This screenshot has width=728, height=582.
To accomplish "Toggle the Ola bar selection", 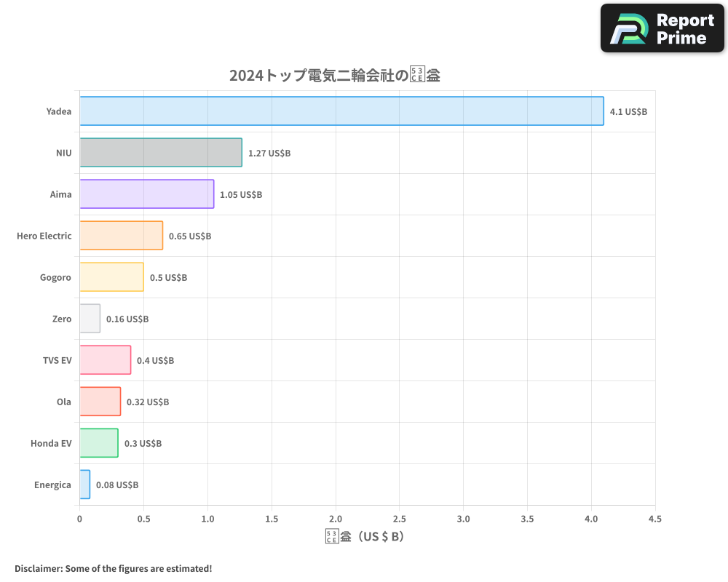I will (x=100, y=402).
